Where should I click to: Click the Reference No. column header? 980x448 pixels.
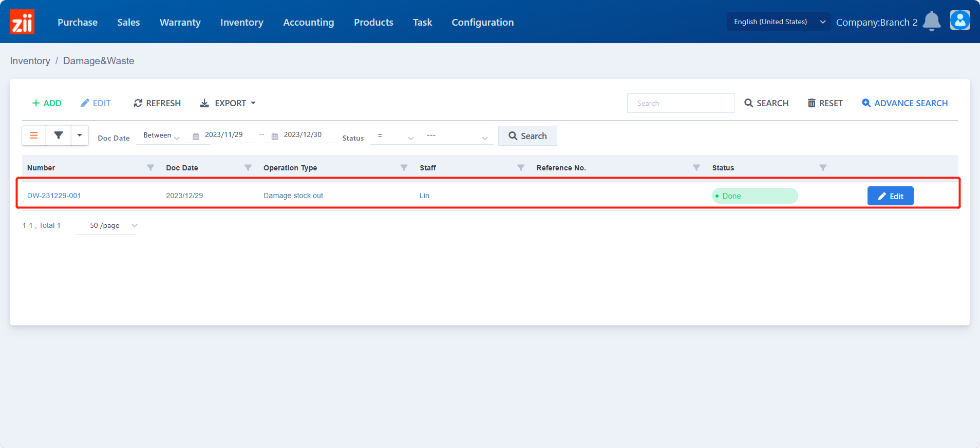click(x=561, y=168)
